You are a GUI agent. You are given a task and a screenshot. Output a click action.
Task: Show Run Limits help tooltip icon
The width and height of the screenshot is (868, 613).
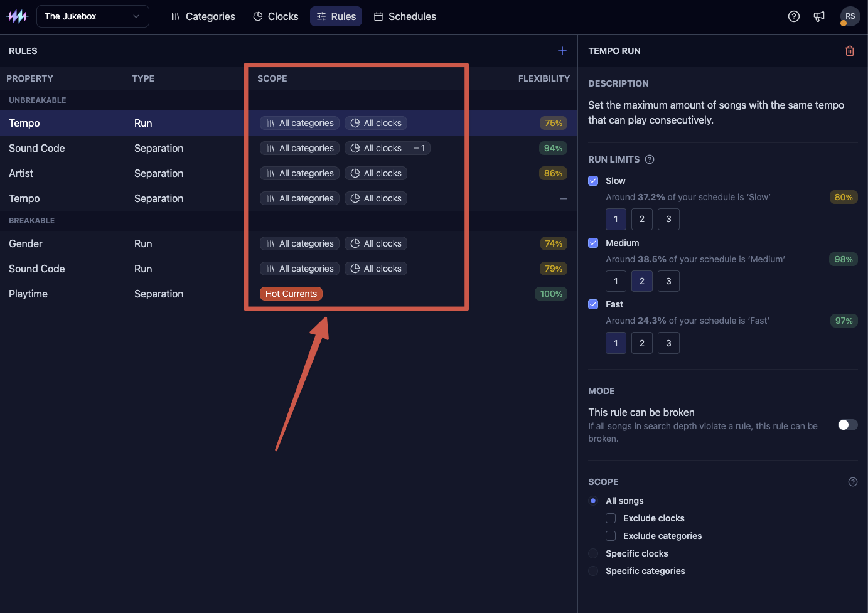click(650, 159)
